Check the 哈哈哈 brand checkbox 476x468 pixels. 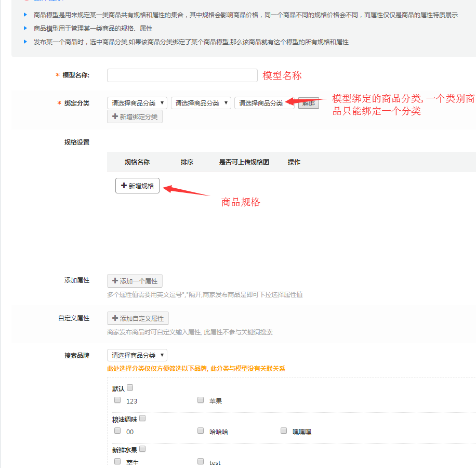[x=201, y=431]
